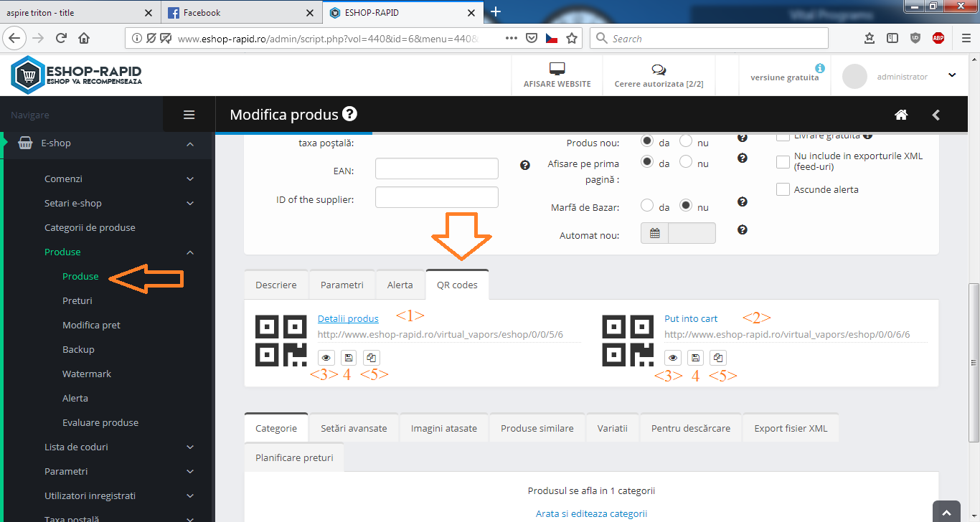Screen dimensions: 980x522
Task: Click the help icon beside Marfă de Bazar
Action: 743,203
